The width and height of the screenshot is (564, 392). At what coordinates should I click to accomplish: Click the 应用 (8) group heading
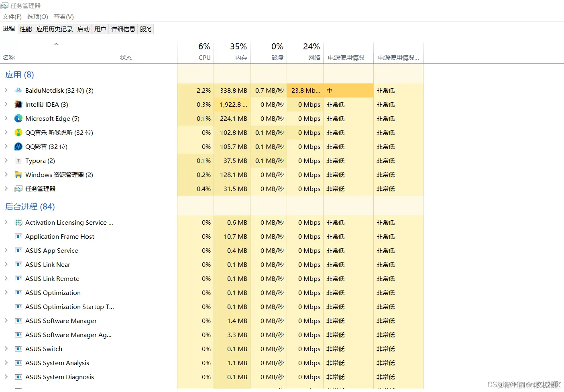point(20,75)
